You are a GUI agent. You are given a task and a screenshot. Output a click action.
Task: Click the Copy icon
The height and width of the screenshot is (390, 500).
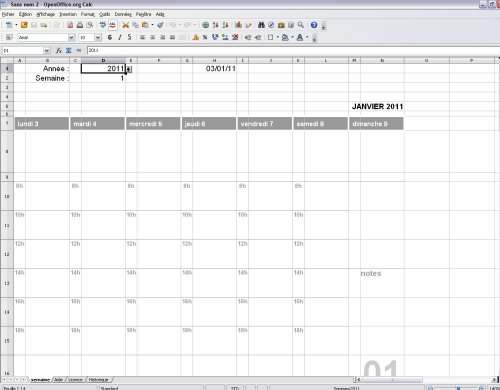coord(135,25)
